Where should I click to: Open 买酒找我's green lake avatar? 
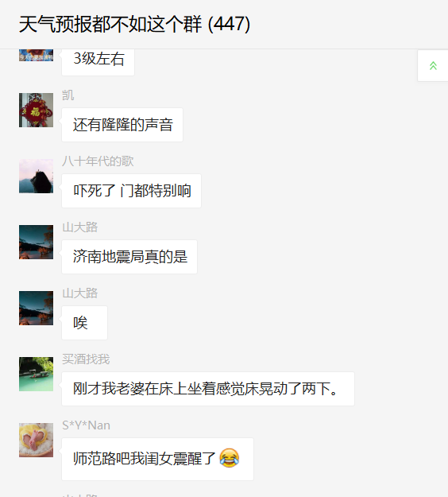click(x=36, y=374)
